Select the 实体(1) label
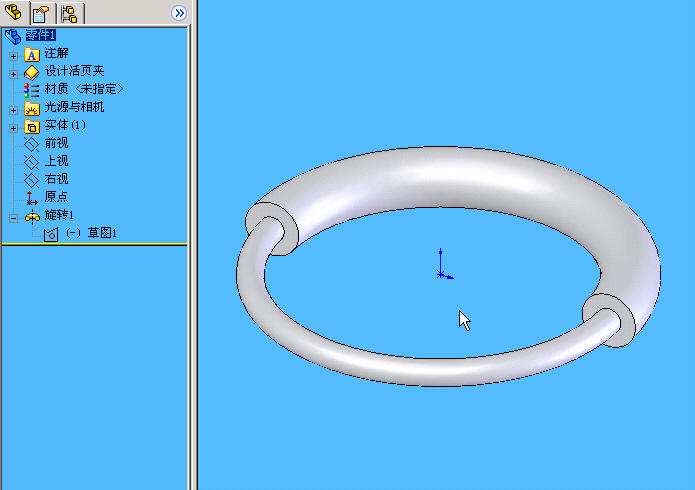Image resolution: width=695 pixels, height=490 pixels. [65, 125]
